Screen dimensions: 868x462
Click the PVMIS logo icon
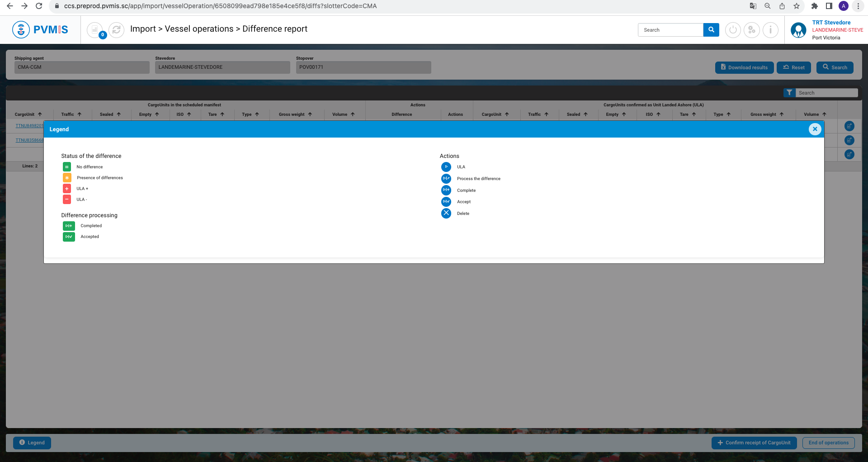tap(21, 30)
